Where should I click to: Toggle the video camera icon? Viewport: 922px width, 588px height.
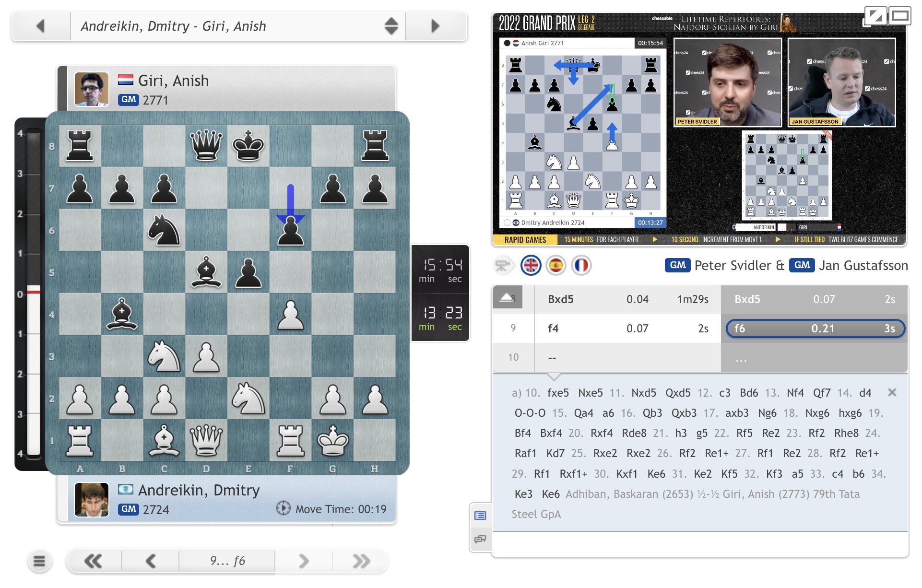503,265
